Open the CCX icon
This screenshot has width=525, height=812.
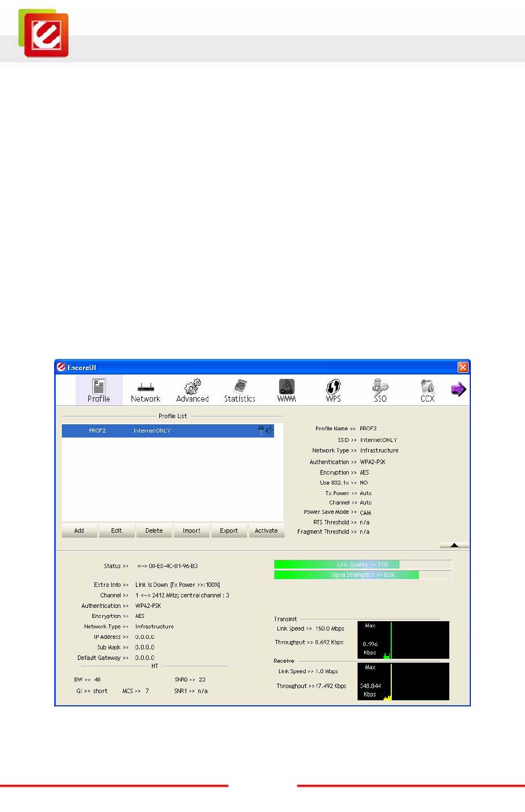click(427, 386)
